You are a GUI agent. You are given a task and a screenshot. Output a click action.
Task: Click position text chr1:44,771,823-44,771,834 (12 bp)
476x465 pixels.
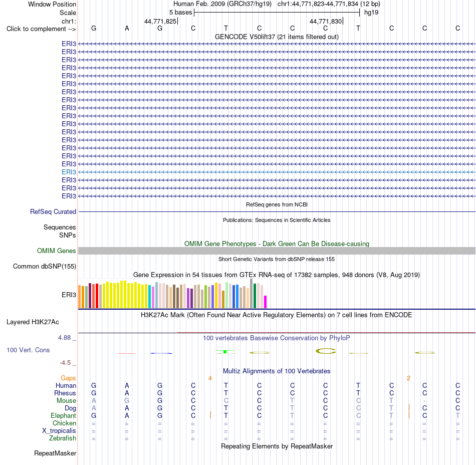pyautogui.click(x=329, y=4)
